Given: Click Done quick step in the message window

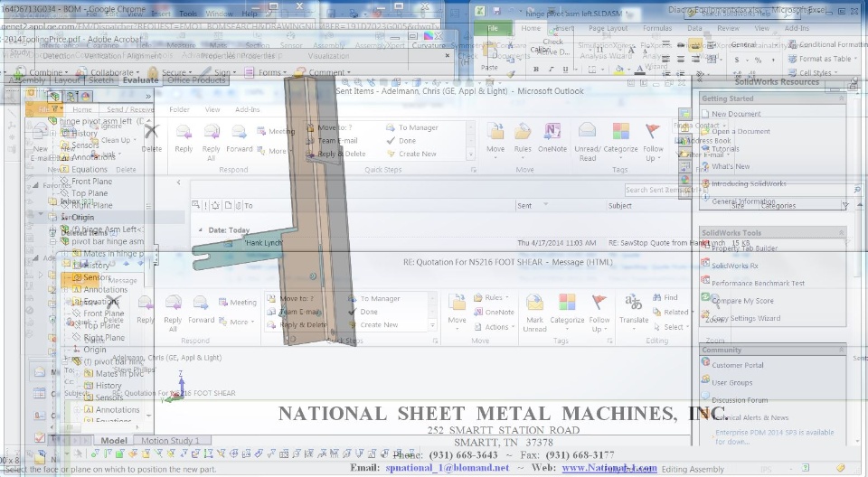Looking at the screenshot, I should pos(363,312).
